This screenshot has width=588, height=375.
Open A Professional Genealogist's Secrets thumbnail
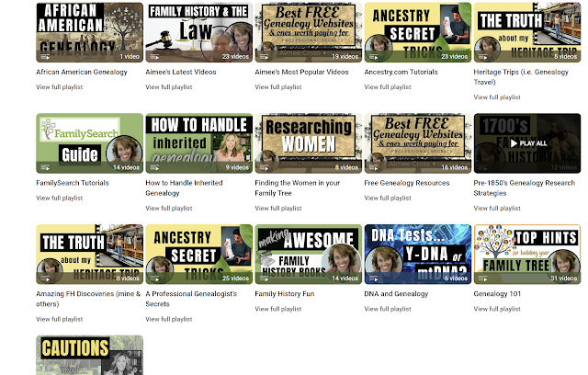(x=199, y=255)
